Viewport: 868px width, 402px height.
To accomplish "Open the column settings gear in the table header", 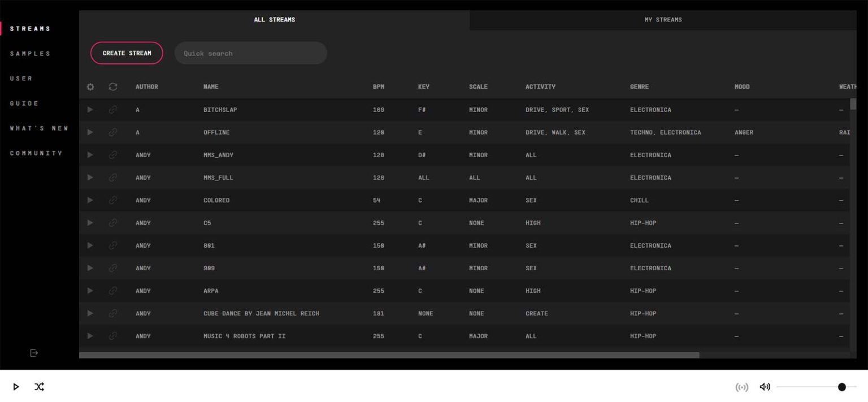I will pos(89,87).
